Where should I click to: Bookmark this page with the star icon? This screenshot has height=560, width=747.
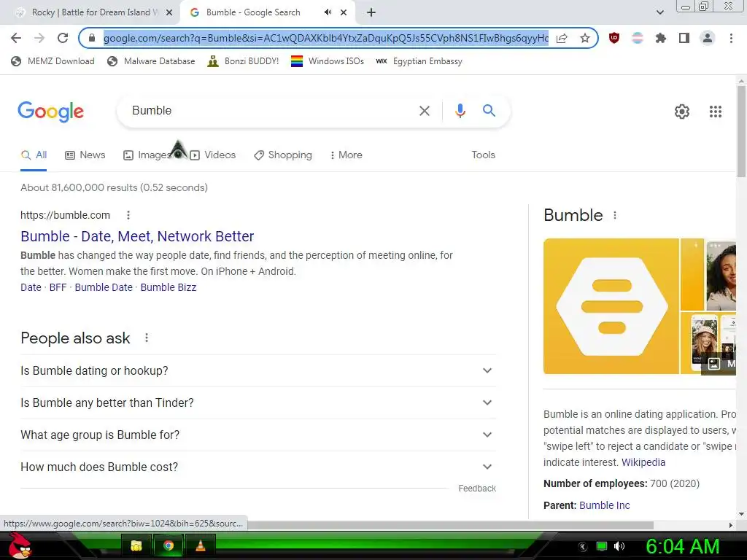[585, 38]
